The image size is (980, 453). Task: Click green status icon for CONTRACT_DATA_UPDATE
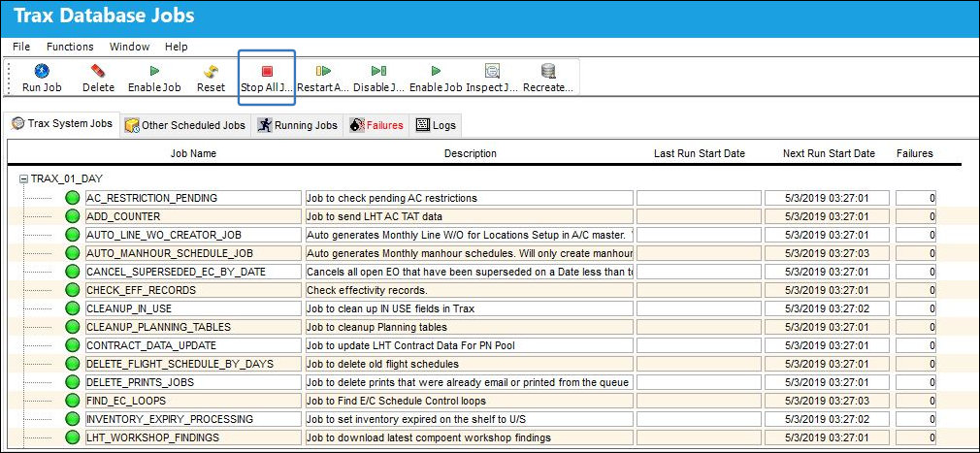[73, 345]
